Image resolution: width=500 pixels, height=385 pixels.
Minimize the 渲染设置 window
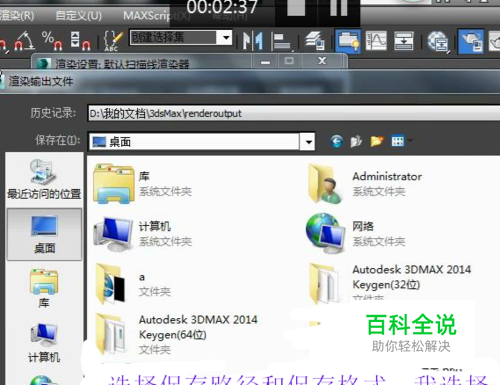(265, 61)
